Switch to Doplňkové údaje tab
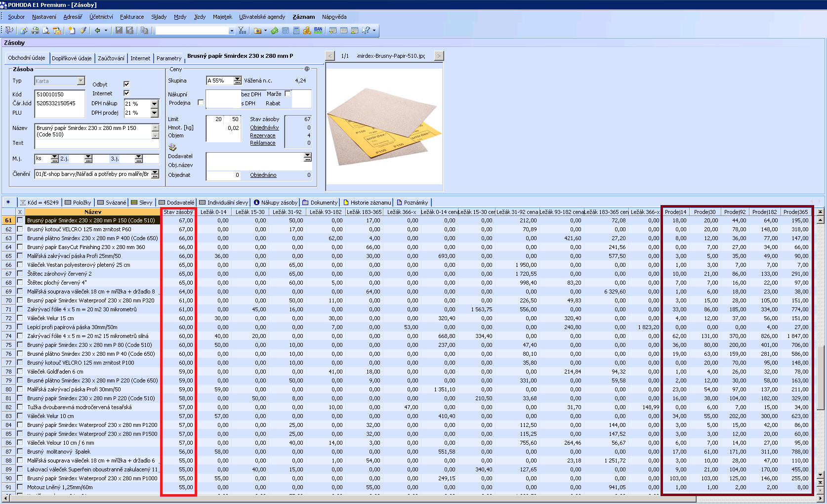The image size is (827, 504). (72, 58)
